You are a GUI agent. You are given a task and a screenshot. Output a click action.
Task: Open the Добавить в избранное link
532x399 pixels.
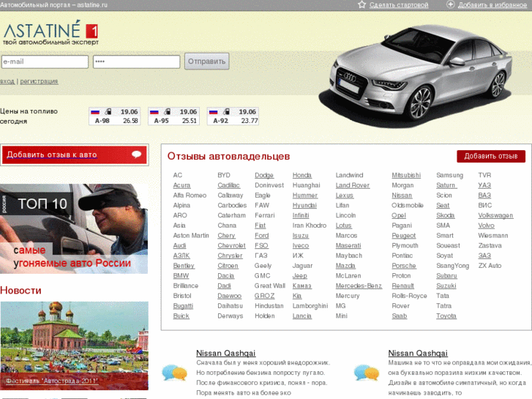(x=492, y=5)
